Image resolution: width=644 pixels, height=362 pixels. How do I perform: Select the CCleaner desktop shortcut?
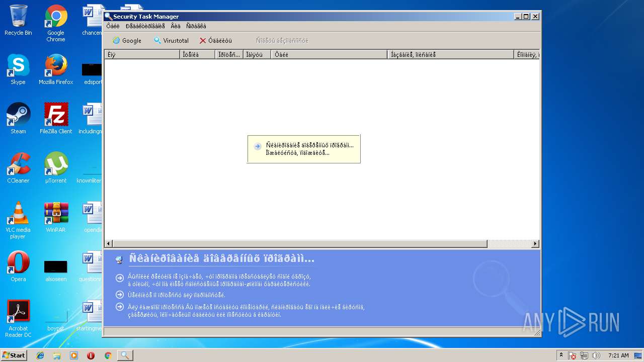(x=18, y=168)
